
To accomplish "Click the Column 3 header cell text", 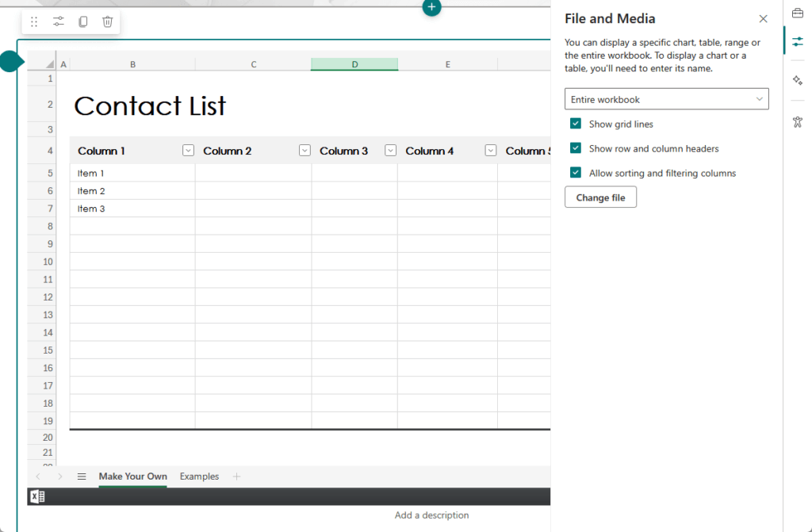I will point(343,151).
